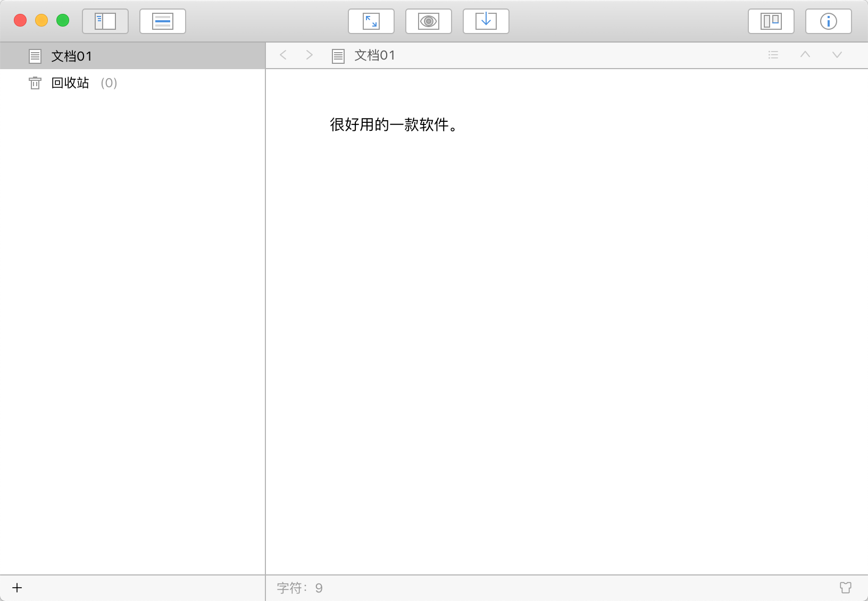868x601 pixels.
Task: Close the window with red button
Action: (x=20, y=20)
